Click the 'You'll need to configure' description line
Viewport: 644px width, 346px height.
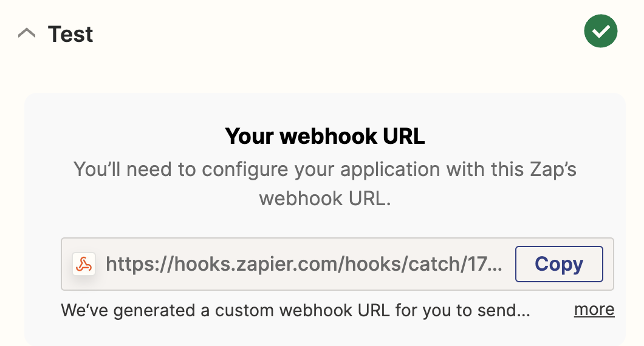click(325, 169)
